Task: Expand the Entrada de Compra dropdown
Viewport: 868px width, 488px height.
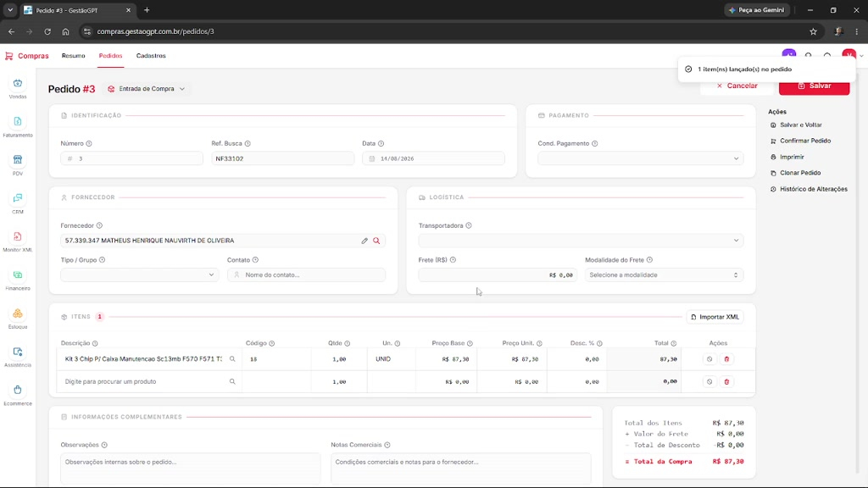Action: (x=147, y=88)
